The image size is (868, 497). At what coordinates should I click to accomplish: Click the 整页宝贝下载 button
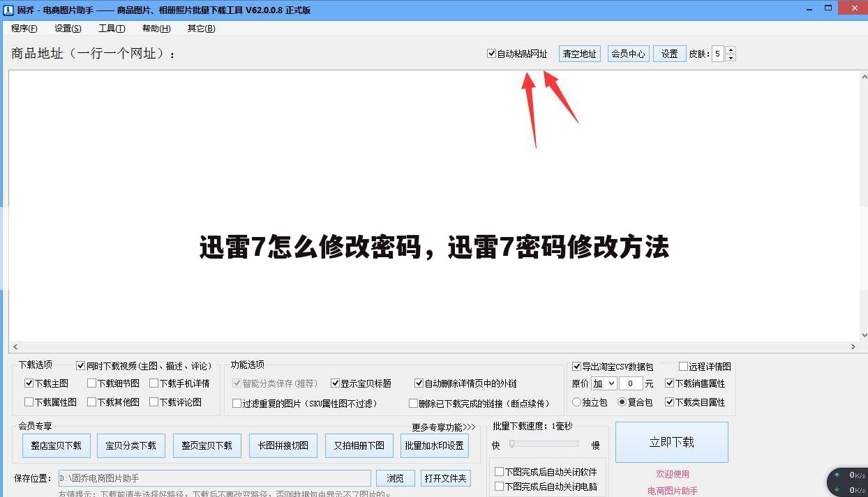[x=207, y=445]
